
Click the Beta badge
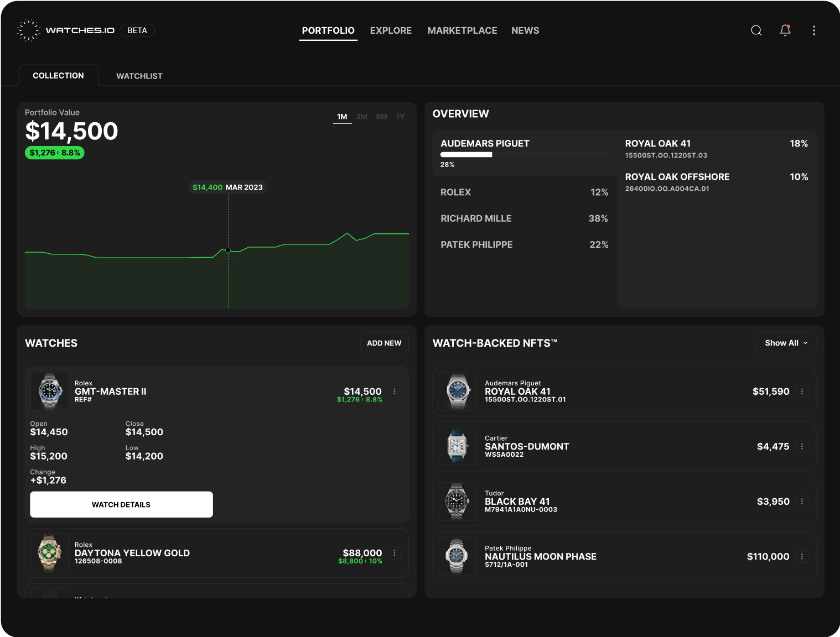tap(137, 30)
